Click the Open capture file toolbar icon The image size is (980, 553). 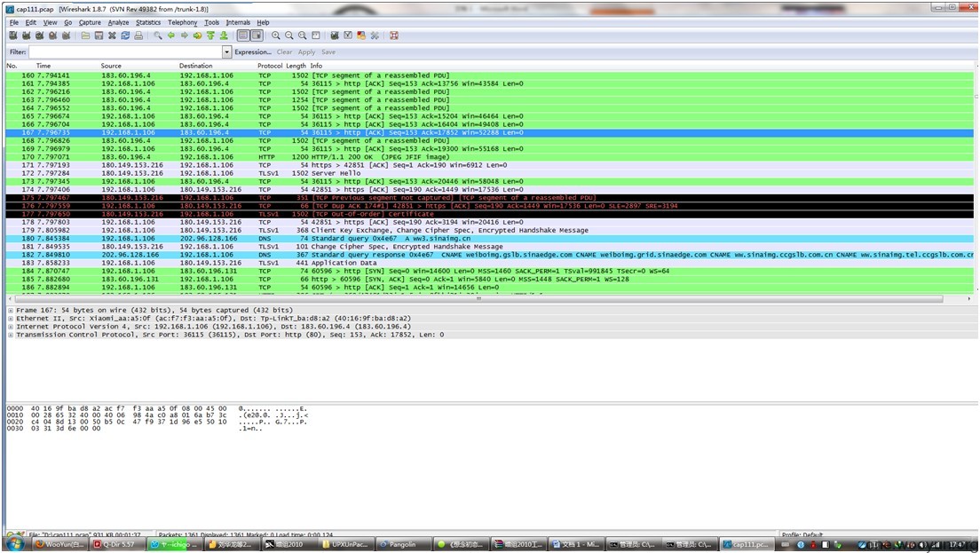[x=85, y=36]
